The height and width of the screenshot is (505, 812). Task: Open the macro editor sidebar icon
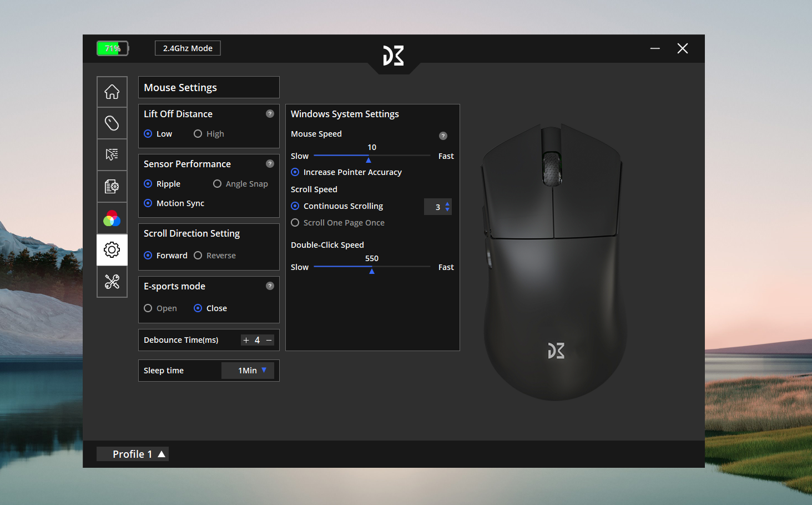pos(112,186)
